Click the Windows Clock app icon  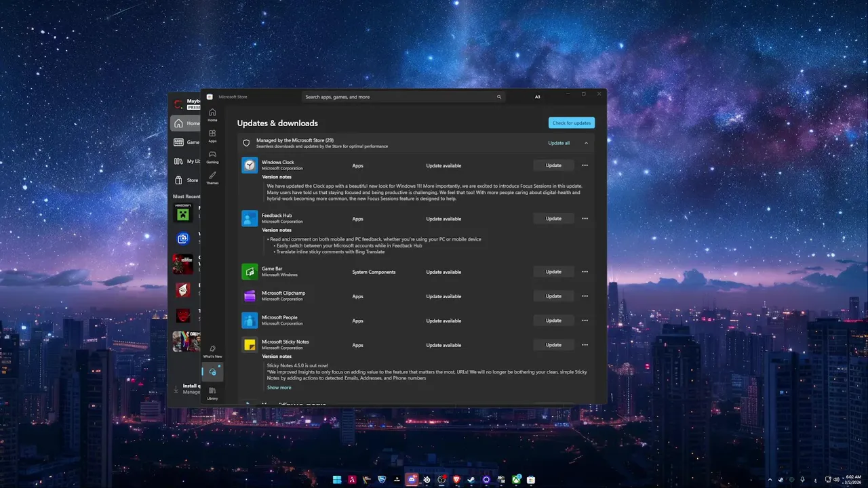point(250,165)
